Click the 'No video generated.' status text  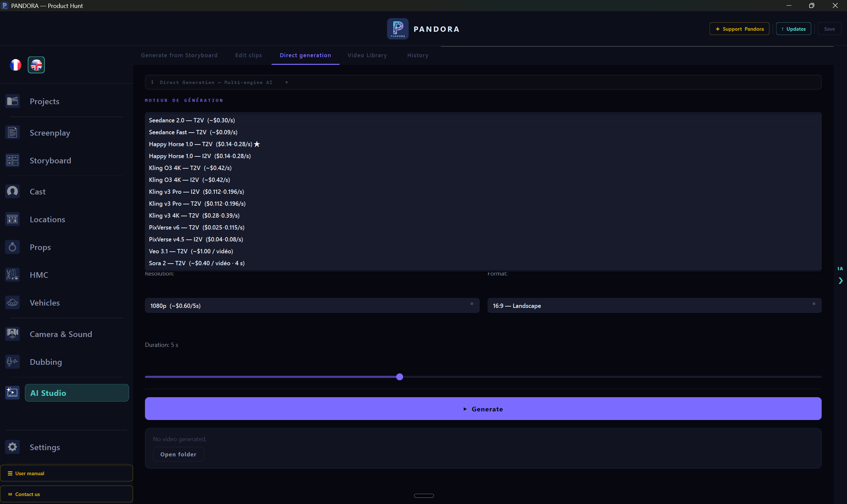tap(179, 439)
